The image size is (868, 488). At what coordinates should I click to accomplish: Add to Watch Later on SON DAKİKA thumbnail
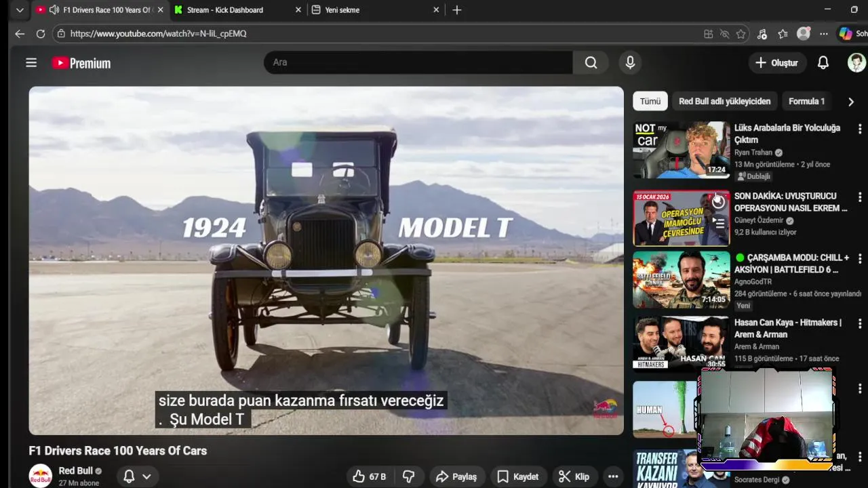(718, 202)
